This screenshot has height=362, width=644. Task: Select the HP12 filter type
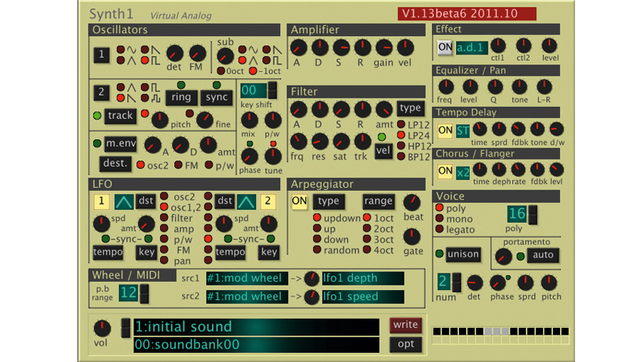pyautogui.click(x=401, y=145)
